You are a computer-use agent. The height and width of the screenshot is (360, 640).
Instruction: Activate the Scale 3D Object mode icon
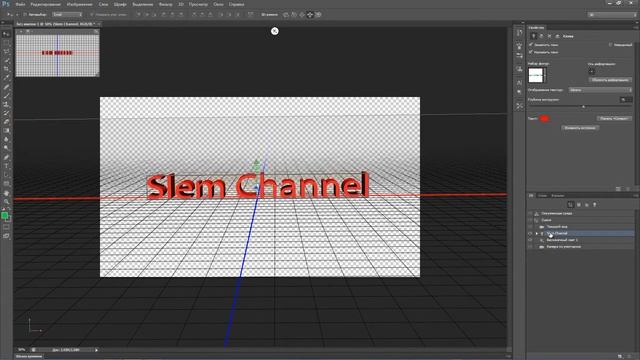(x=318, y=15)
